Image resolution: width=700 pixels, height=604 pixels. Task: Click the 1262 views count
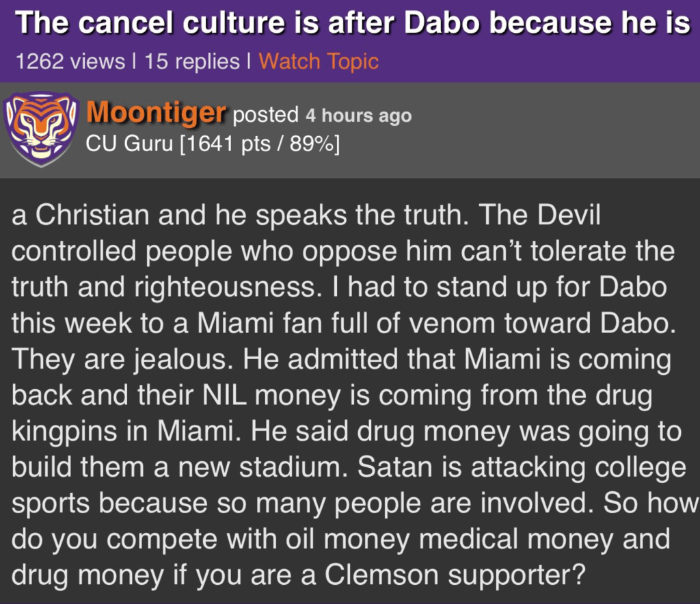[x=70, y=62]
